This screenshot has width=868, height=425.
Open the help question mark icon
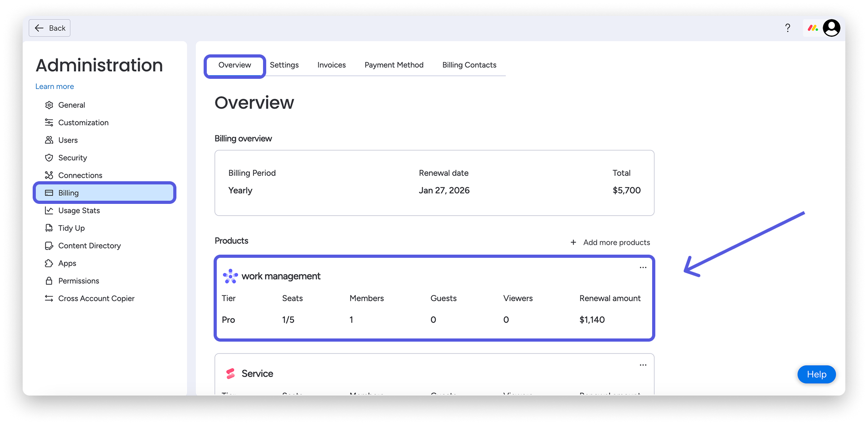pyautogui.click(x=788, y=28)
